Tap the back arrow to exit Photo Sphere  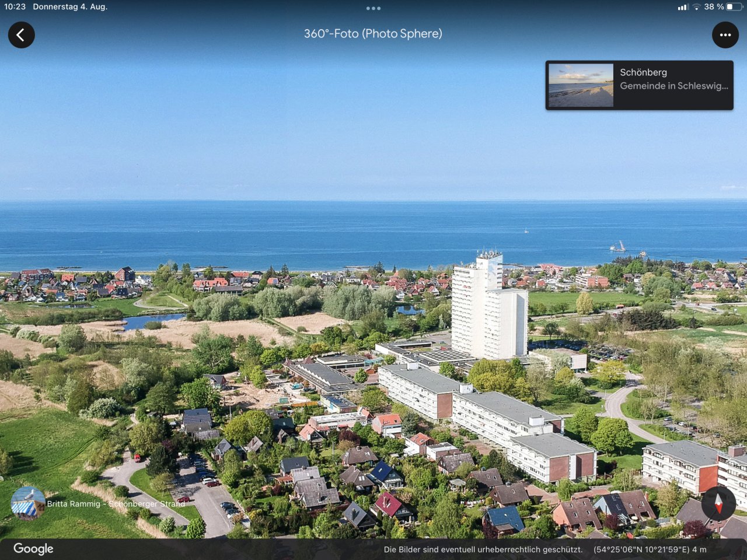(21, 35)
